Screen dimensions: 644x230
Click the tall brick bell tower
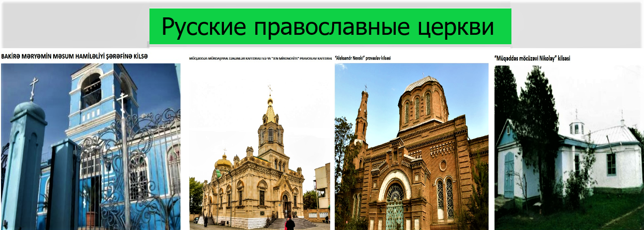pyautogui.click(x=361, y=119)
